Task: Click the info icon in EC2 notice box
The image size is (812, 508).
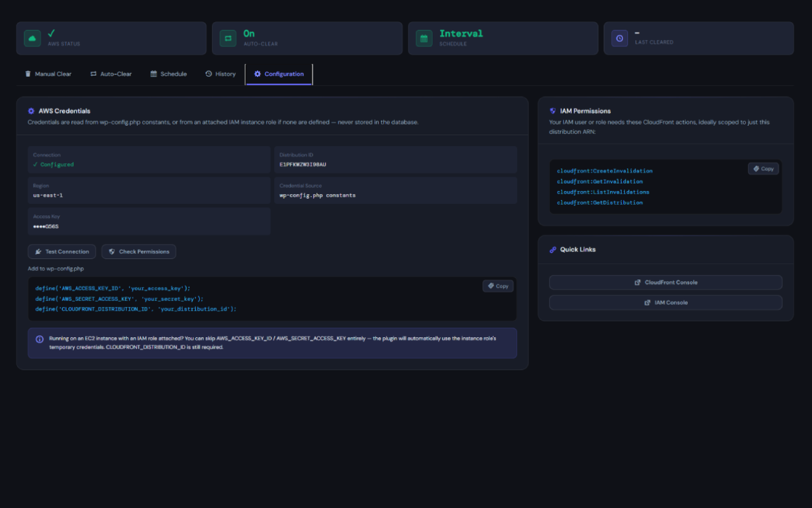Action: point(40,339)
